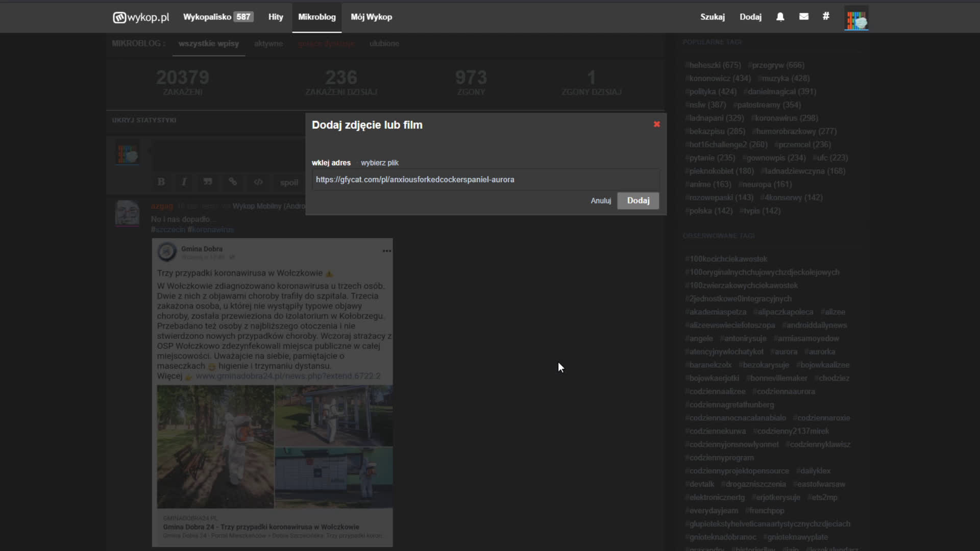980x551 pixels.
Task: Select the wybierz plik tab
Action: (380, 163)
